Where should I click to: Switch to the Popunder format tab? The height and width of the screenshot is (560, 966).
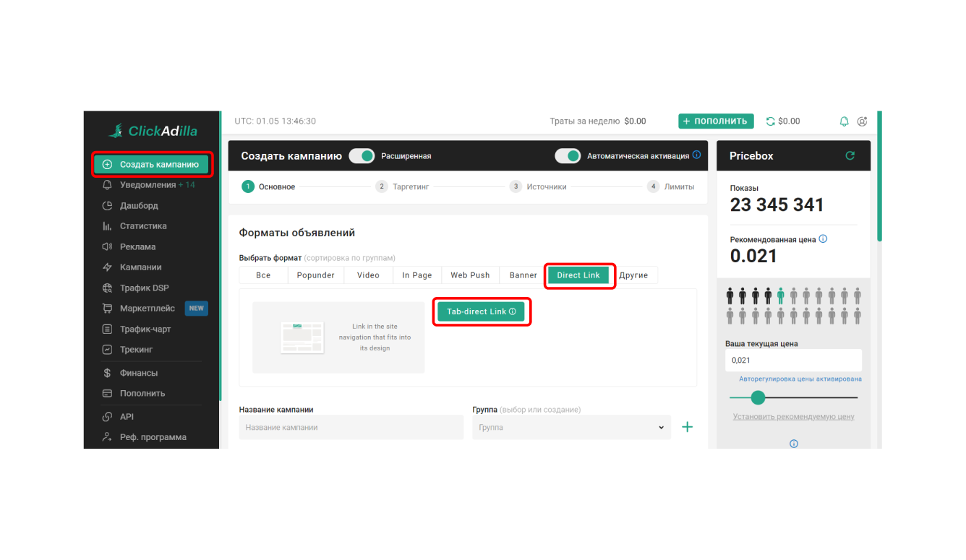[315, 275]
